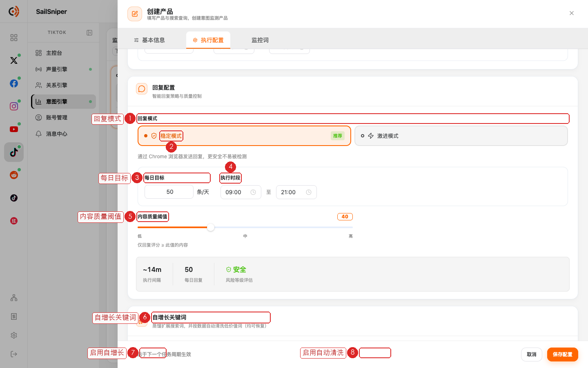Click the 40 threshold value badge
This screenshot has width=588, height=368.
[x=345, y=217]
